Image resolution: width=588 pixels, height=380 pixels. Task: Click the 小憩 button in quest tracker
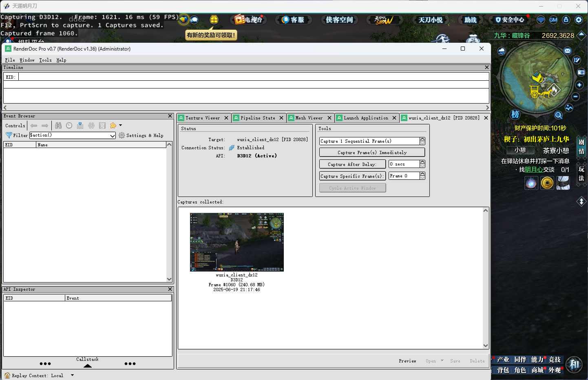[520, 150]
